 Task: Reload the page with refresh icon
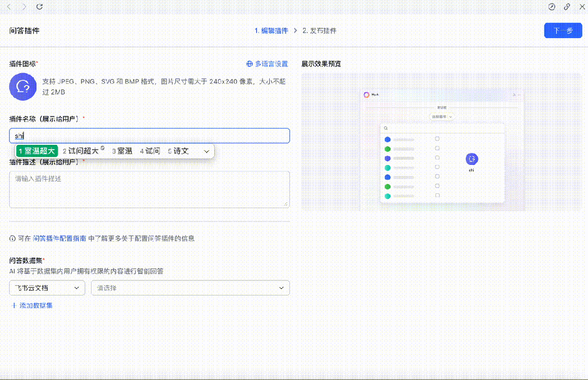(39, 7)
